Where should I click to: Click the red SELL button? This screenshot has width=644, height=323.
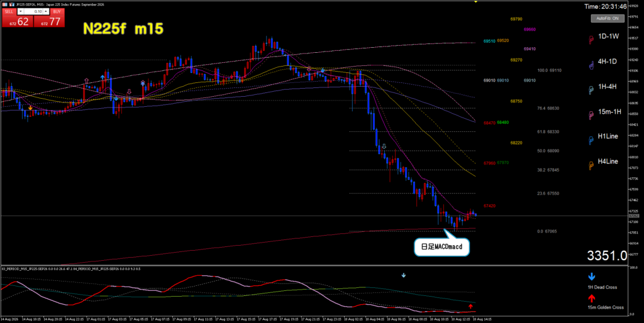pos(9,11)
